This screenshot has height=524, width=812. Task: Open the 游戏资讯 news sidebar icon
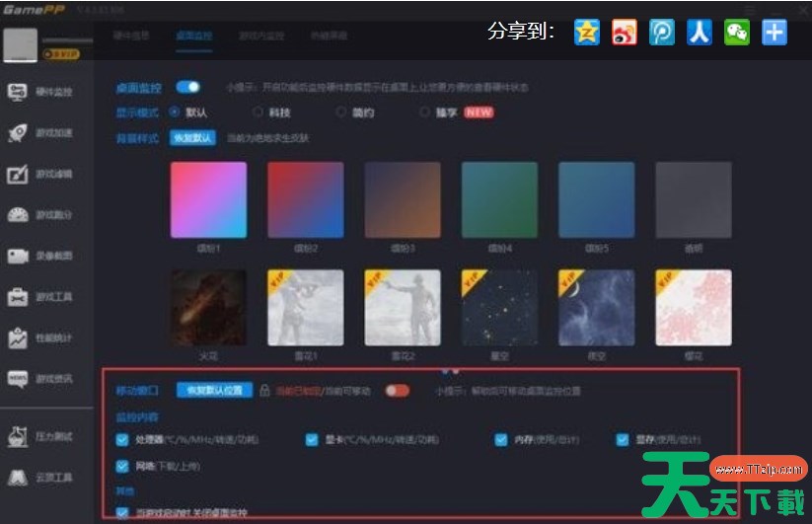17,379
